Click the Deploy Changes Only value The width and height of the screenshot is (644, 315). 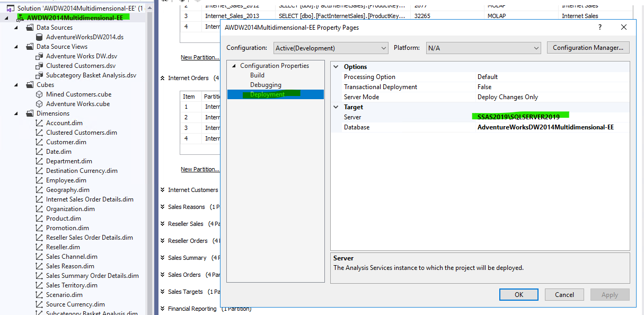508,97
